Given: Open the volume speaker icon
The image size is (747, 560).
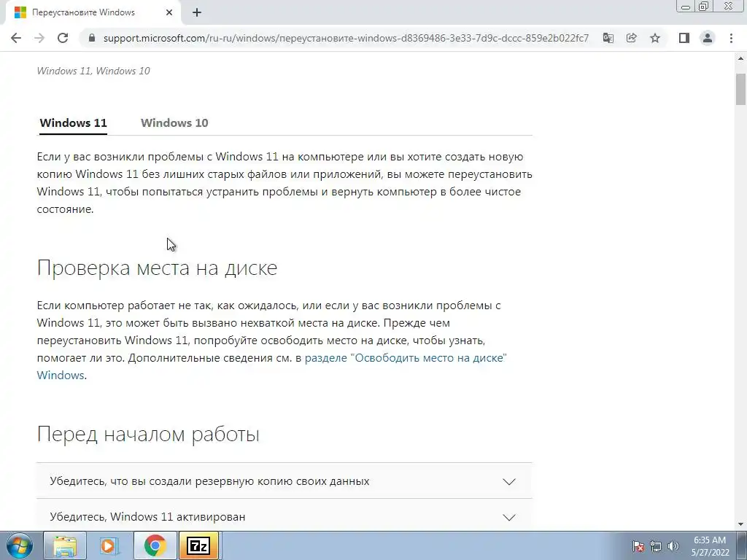Looking at the screenshot, I should 673,546.
